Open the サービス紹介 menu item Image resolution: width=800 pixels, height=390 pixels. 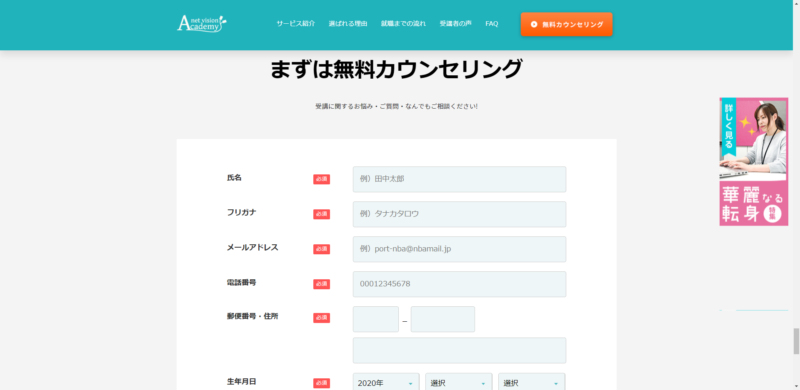click(x=296, y=24)
